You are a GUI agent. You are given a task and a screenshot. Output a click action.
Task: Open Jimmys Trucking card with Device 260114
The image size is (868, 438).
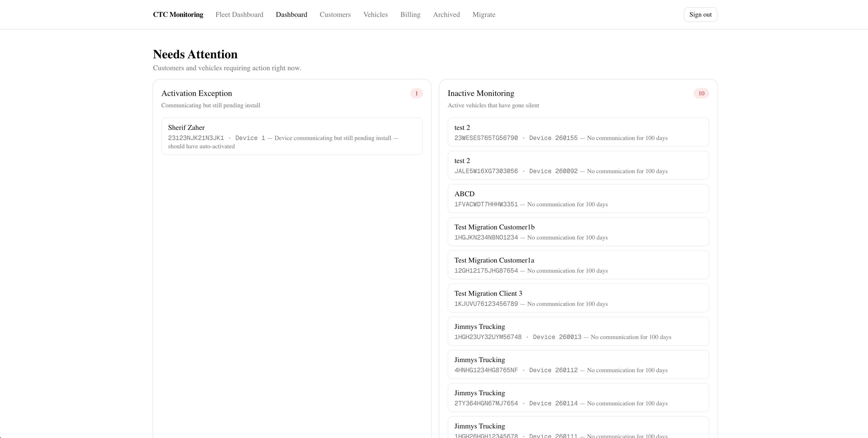578,398
